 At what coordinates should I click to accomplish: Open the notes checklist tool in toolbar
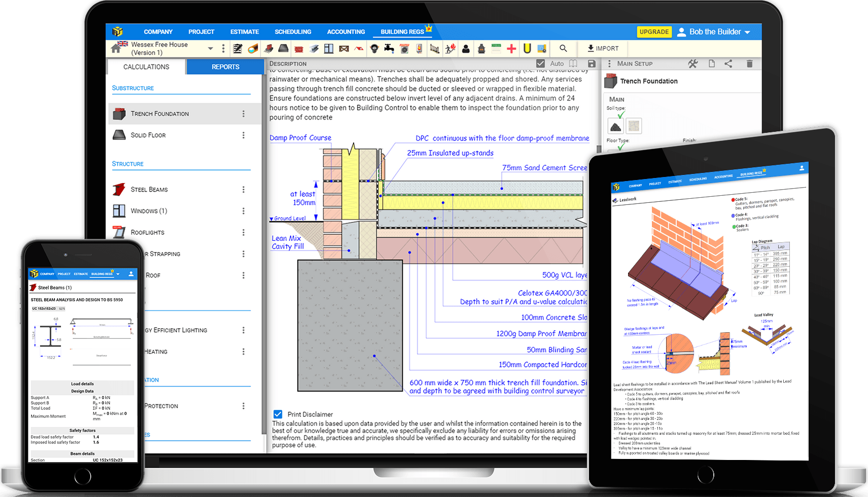coord(237,49)
